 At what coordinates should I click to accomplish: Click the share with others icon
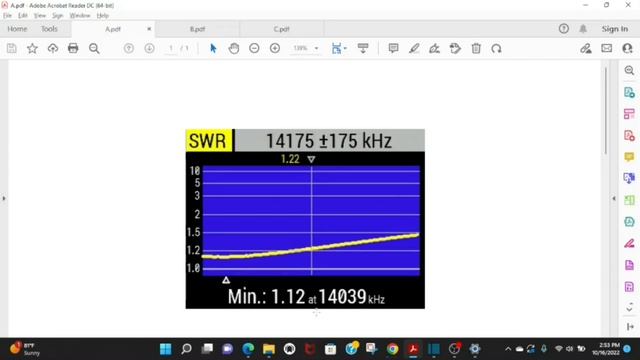pos(627,48)
